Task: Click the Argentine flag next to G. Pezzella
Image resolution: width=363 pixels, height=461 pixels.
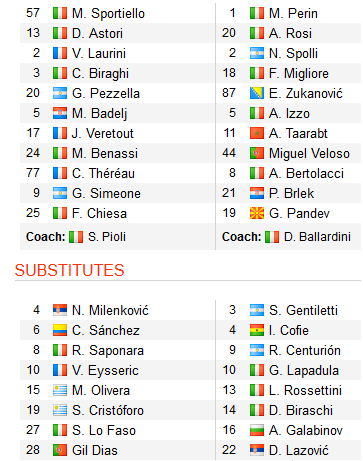Action: click(60, 93)
